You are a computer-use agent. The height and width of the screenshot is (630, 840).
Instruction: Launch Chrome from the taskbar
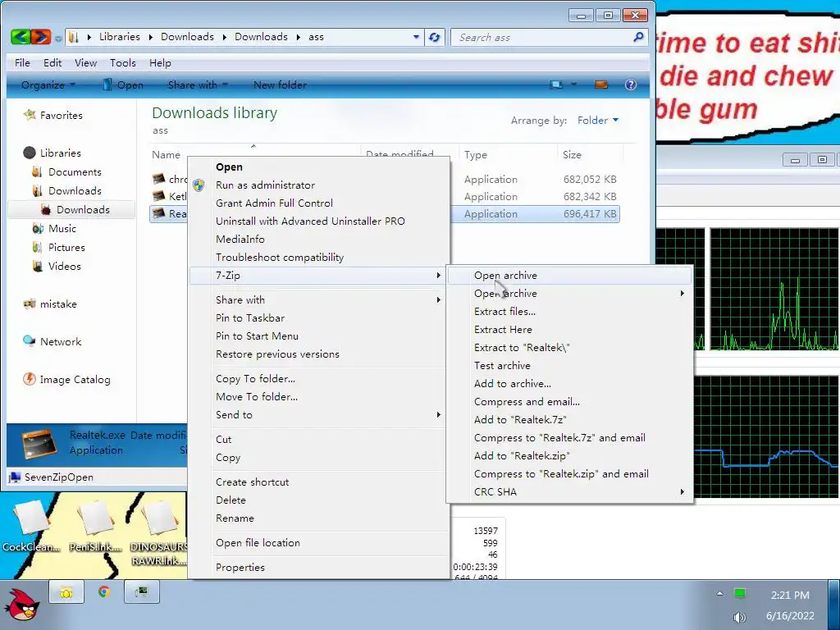pos(104,591)
